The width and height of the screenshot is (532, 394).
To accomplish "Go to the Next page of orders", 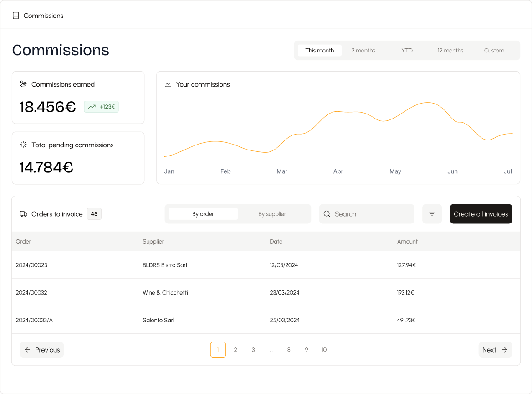I will 495,350.
